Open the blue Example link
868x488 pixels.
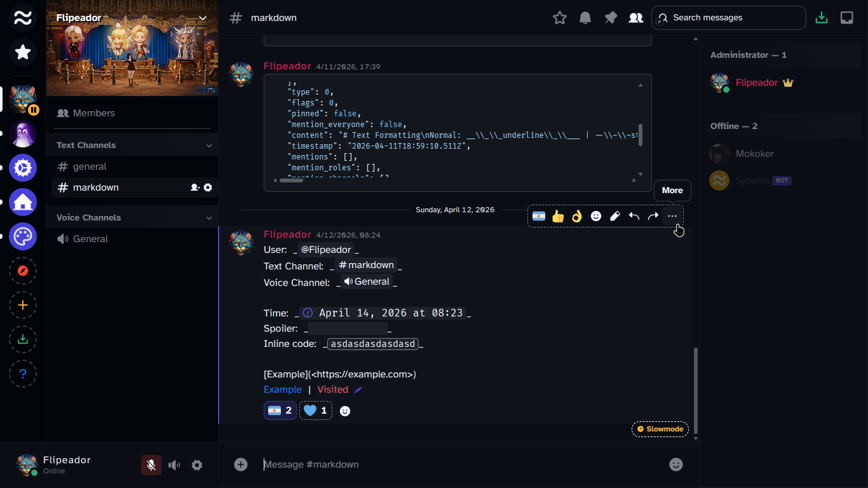[x=283, y=390]
